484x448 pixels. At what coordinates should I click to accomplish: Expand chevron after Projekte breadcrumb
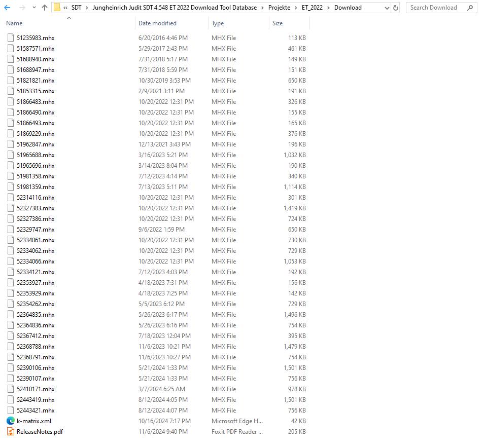[x=296, y=8]
